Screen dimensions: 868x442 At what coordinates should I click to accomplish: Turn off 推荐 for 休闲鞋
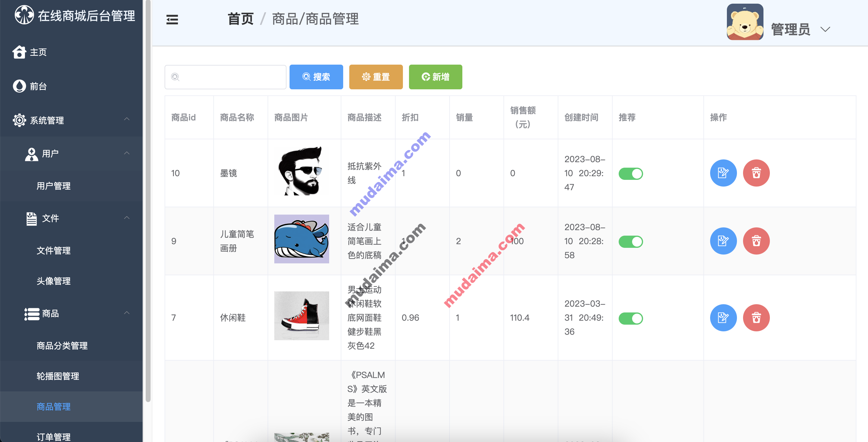click(631, 318)
